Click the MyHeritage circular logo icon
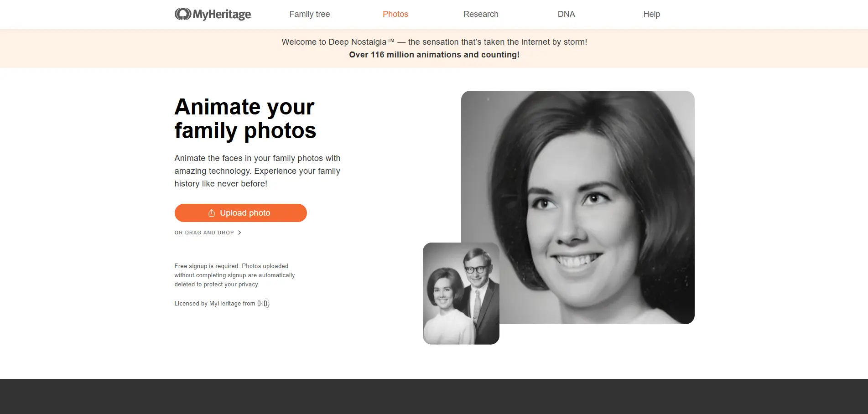 [x=182, y=14]
